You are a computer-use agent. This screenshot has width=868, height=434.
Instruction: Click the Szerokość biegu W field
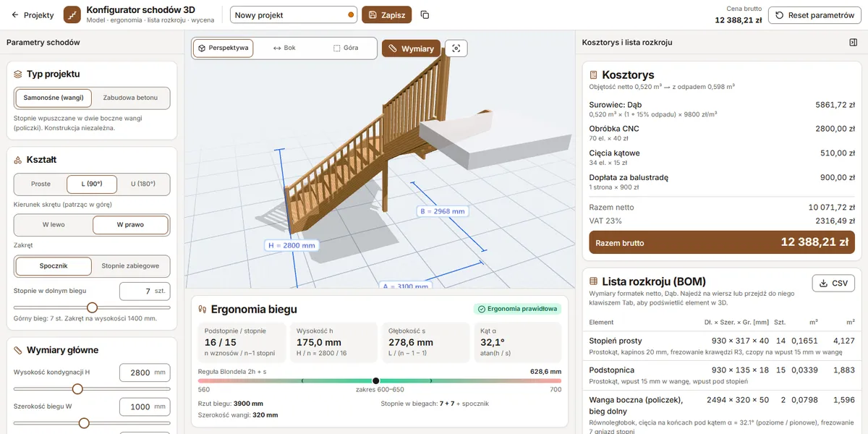[145, 407]
